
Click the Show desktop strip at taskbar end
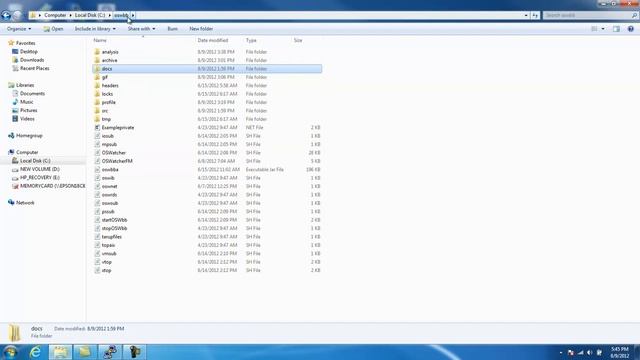(x=637, y=352)
